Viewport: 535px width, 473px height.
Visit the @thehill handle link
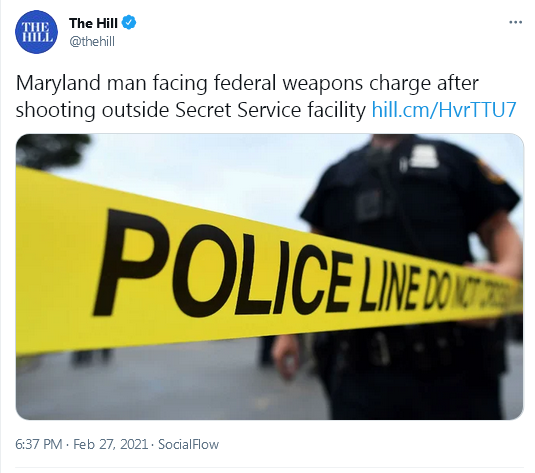point(92,42)
